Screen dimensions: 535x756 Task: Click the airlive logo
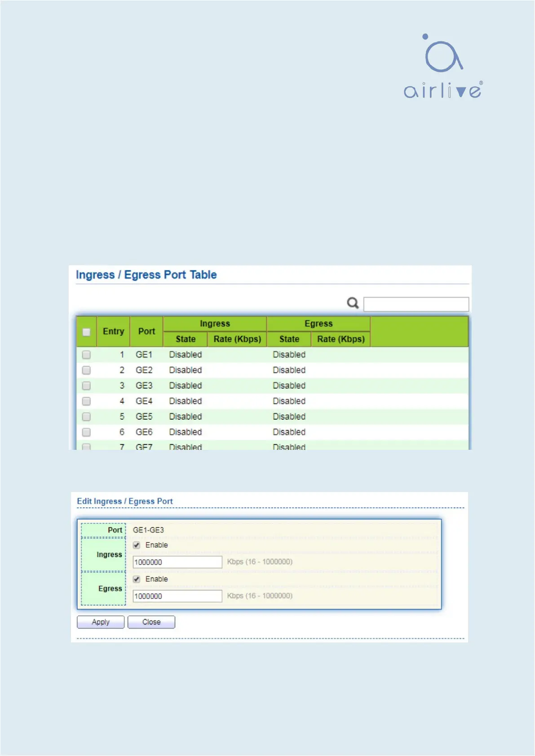coord(443,66)
